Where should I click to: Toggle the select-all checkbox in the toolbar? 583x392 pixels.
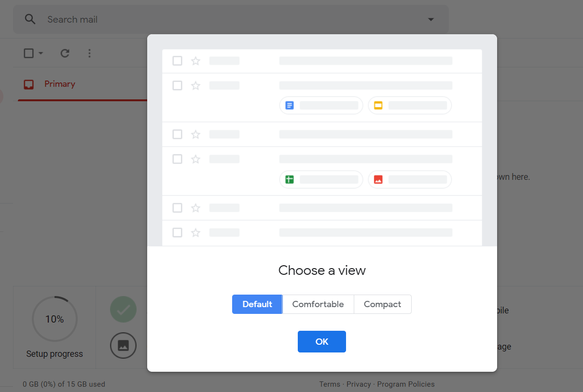click(28, 53)
